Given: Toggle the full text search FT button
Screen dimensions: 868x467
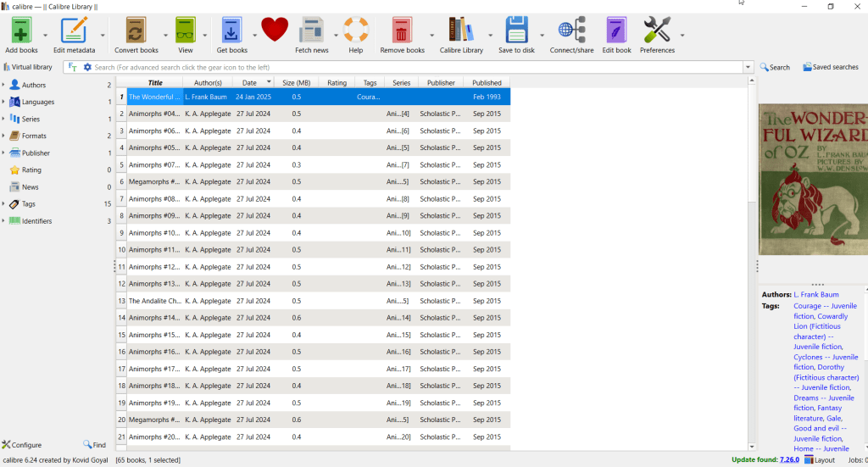Looking at the screenshot, I should tap(73, 67).
